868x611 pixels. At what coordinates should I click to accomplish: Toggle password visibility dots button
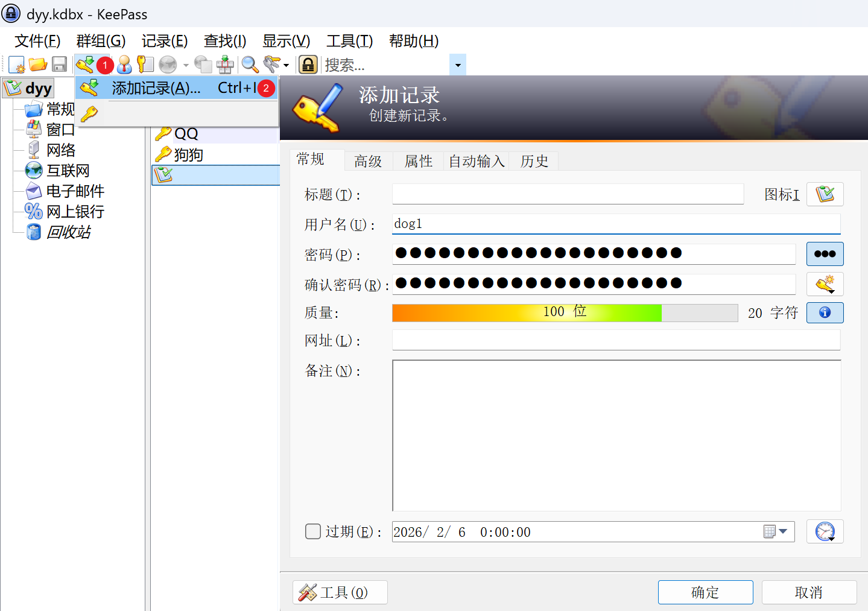coord(825,254)
